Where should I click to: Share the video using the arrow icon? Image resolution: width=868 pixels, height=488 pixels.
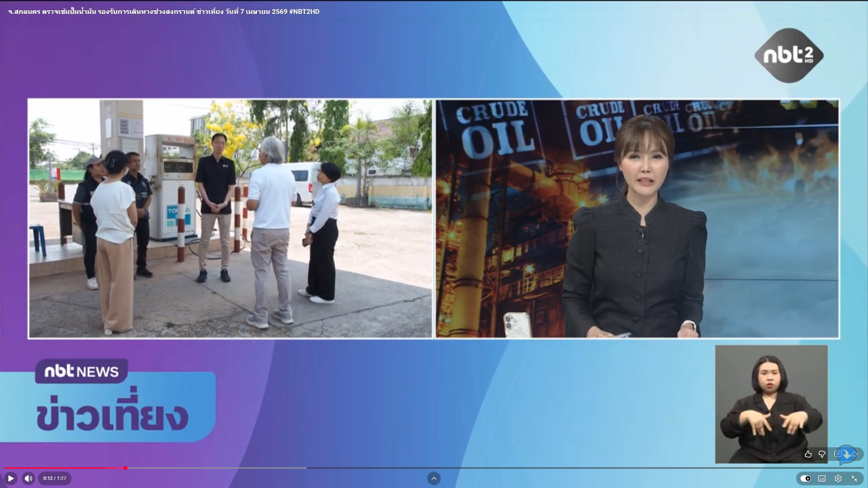point(854,454)
